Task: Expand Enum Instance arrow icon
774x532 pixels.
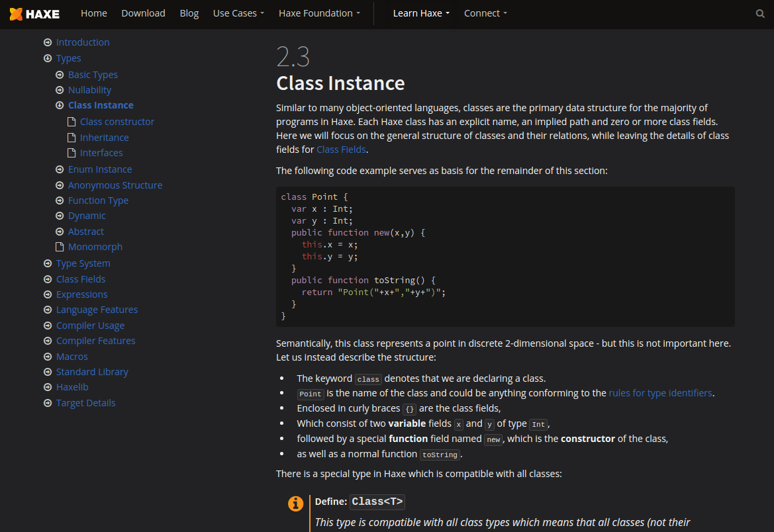Action: click(60, 170)
